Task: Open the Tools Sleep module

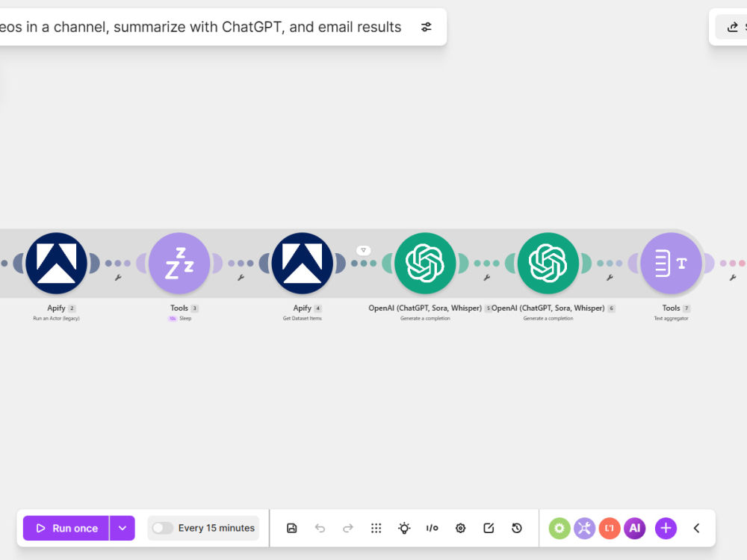Action: pos(179,264)
